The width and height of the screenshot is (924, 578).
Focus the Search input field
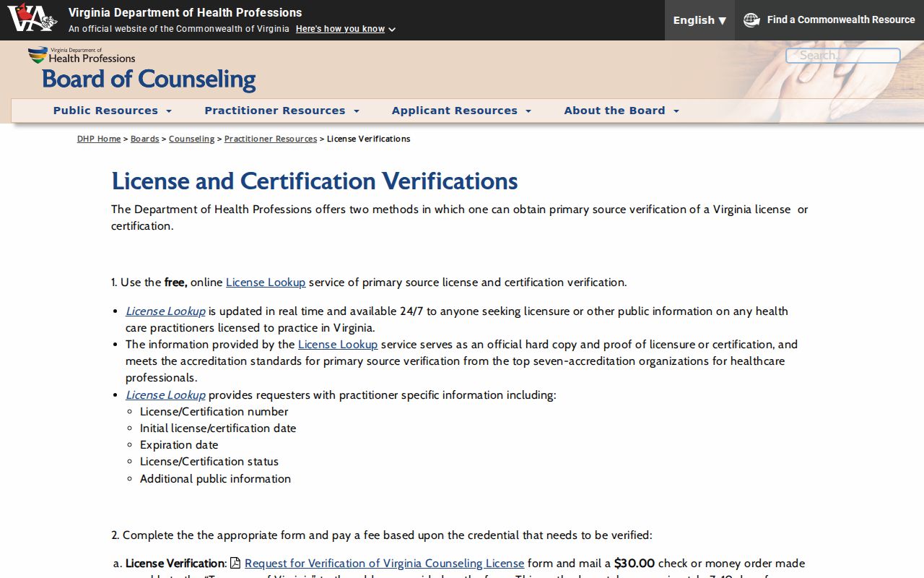tap(842, 56)
